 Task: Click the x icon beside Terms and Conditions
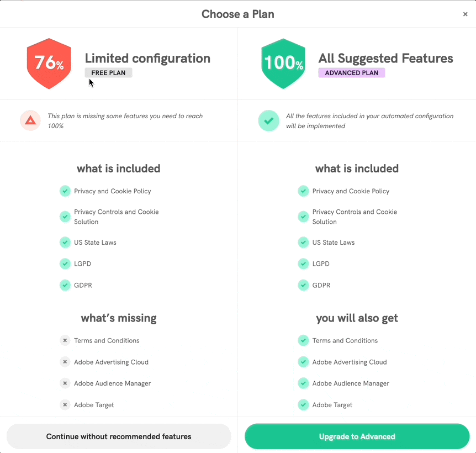pyautogui.click(x=65, y=340)
